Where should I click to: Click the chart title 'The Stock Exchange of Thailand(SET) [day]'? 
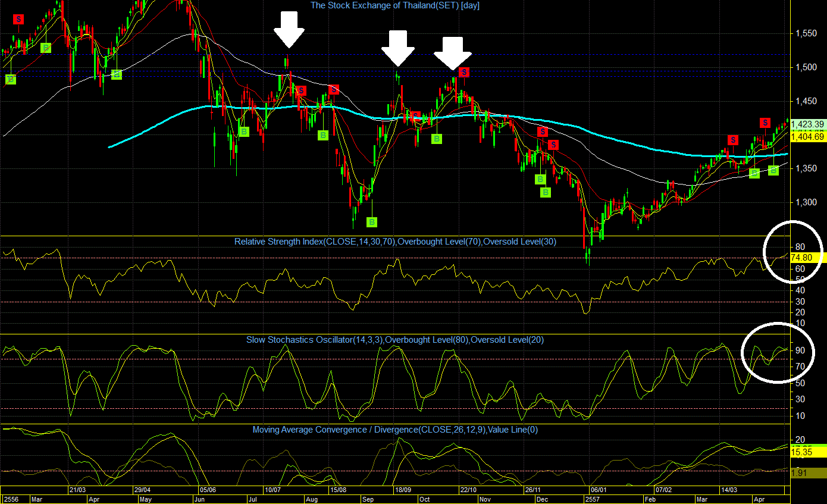tap(395, 5)
